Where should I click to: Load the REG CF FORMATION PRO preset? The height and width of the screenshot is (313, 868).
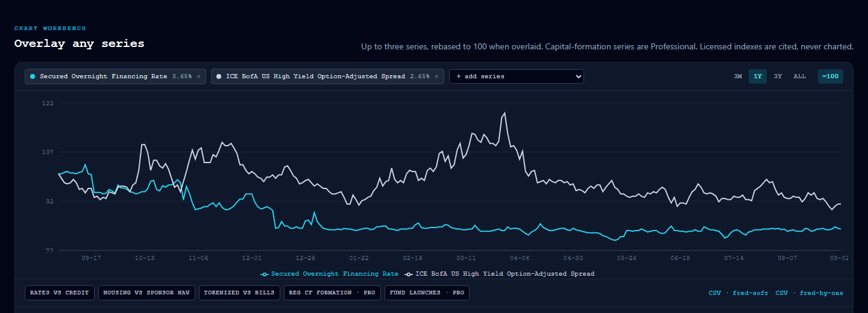point(332,293)
